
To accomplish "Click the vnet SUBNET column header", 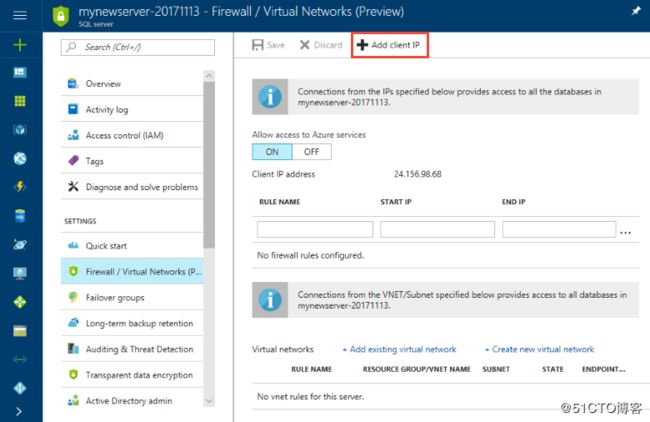I will [496, 369].
